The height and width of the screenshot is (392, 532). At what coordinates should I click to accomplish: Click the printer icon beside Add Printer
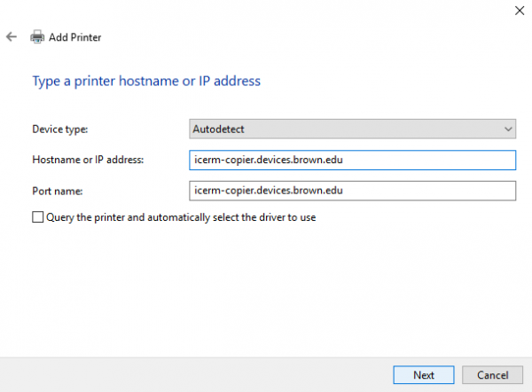[37, 36]
